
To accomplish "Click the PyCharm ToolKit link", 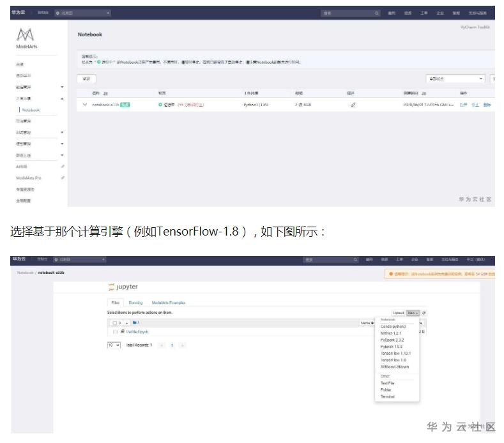I will tap(475, 27).
